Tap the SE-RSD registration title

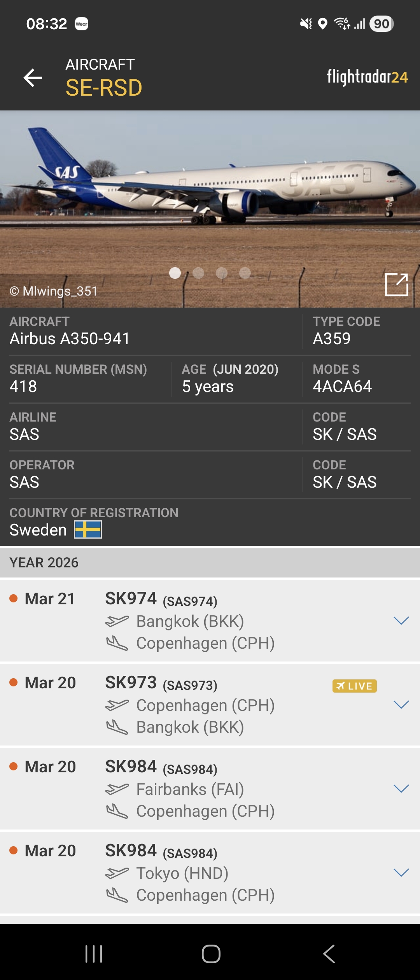click(x=104, y=87)
